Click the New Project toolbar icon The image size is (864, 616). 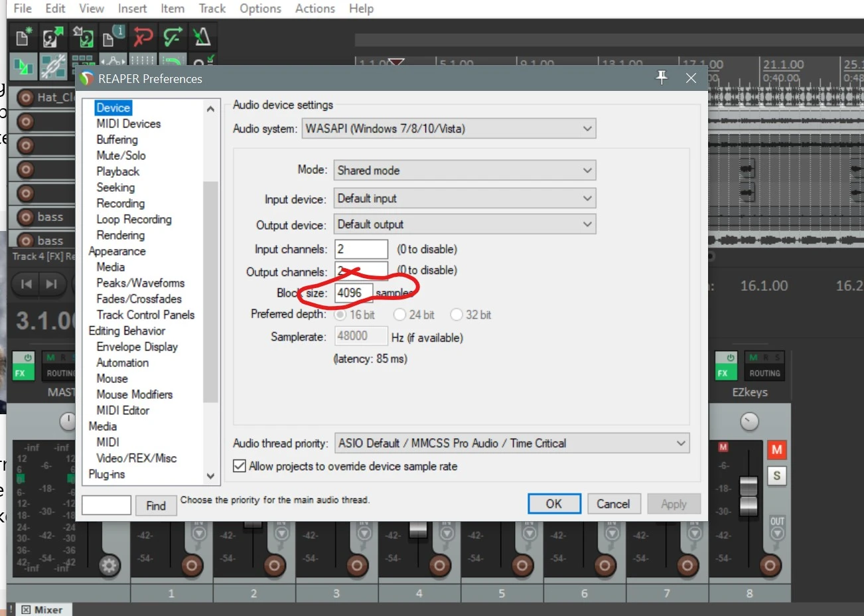click(x=24, y=37)
